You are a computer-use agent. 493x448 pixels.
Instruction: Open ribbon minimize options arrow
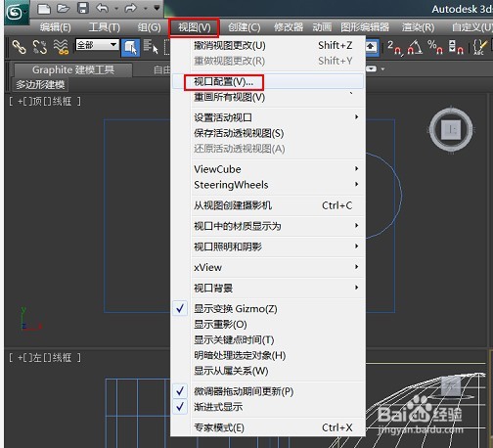(382, 69)
